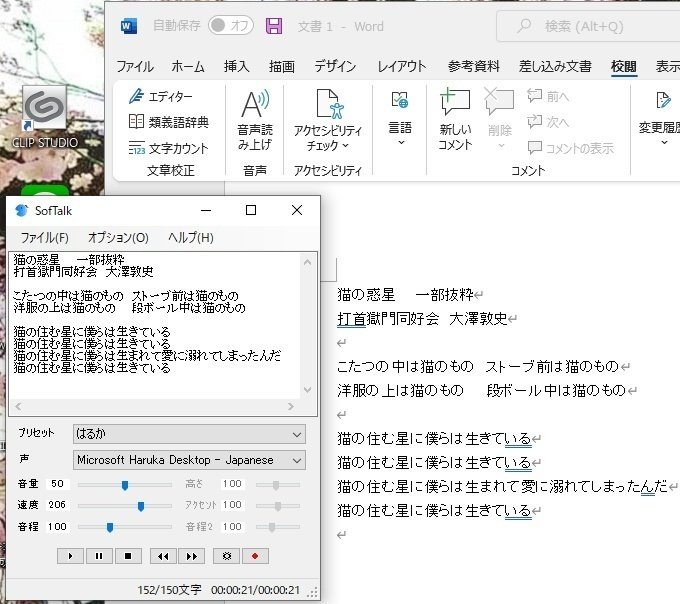
Task: Click the 音程 value field 100
Action: [x=58, y=527]
